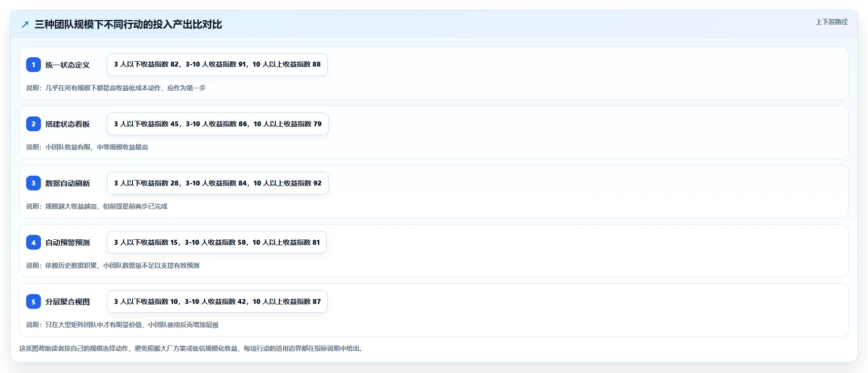Click the metrics box with 收益指数 10, 42, 87
Viewport: 868px width, 373px height.
[217, 301]
